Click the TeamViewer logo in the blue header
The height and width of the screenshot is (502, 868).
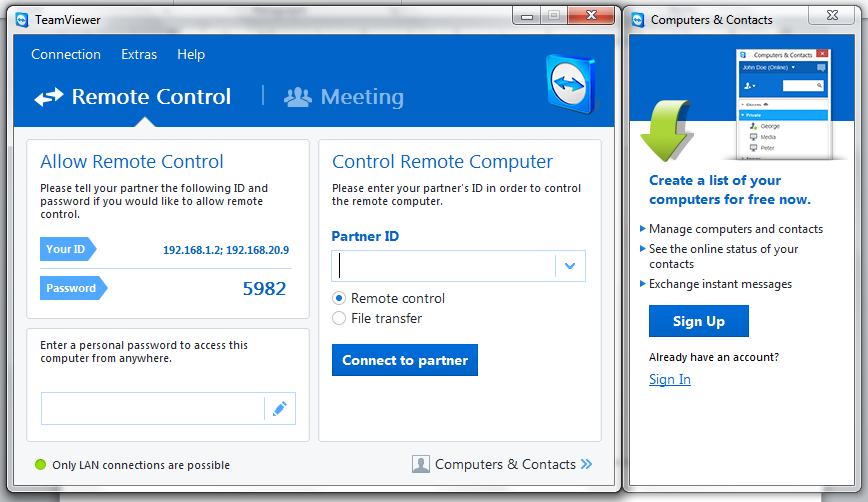571,84
